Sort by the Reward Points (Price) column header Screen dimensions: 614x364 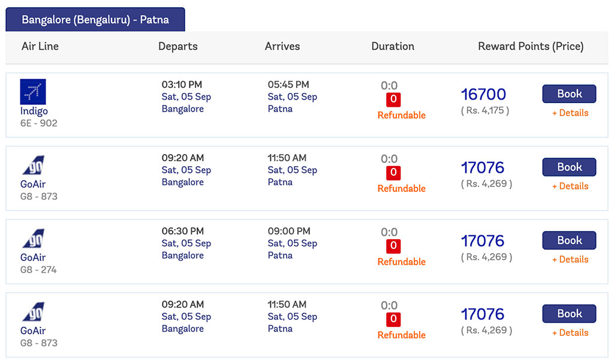coord(531,46)
